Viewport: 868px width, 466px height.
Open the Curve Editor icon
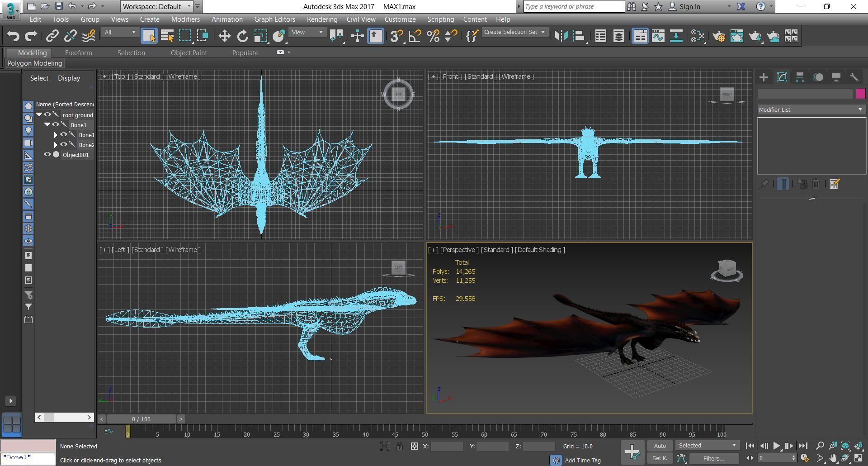coord(658,36)
